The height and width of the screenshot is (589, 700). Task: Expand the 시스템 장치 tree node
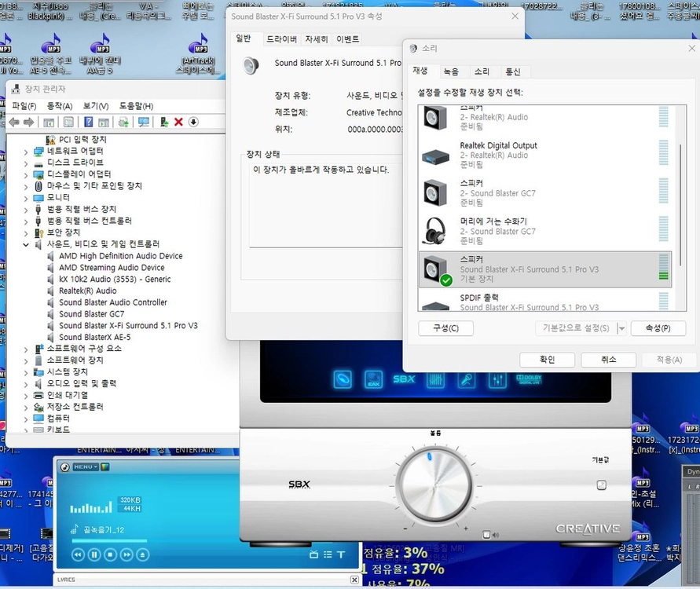coord(26,372)
